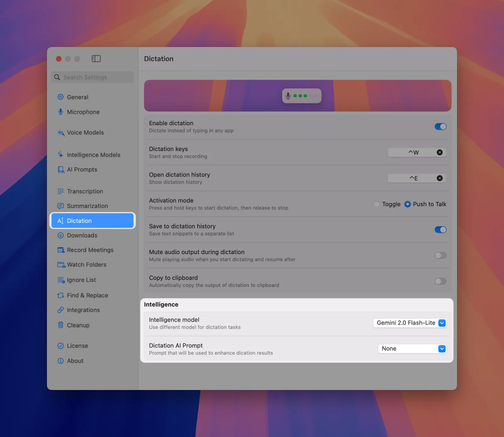Switch to Intelligence Models section
Viewport: 504px width, 437px height.
tap(93, 155)
